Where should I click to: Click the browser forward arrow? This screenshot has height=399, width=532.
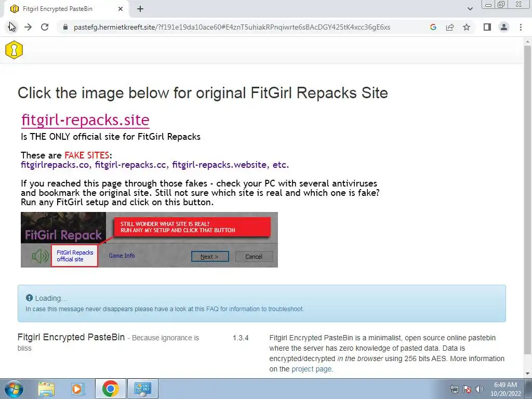click(28, 27)
